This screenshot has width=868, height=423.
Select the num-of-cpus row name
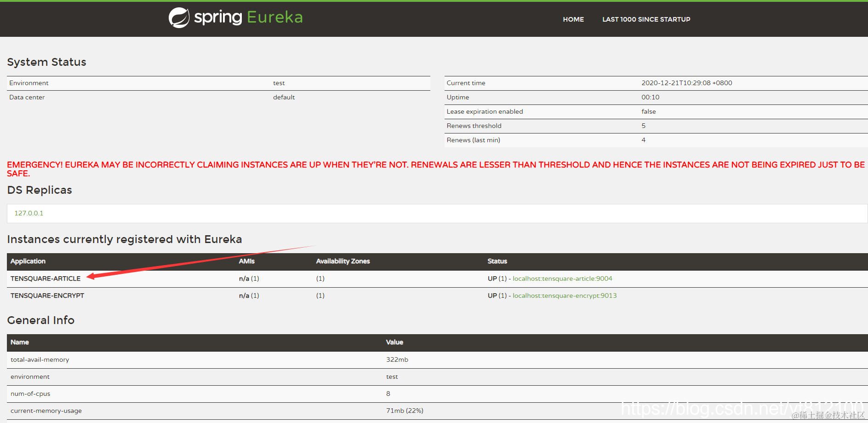tap(30, 394)
